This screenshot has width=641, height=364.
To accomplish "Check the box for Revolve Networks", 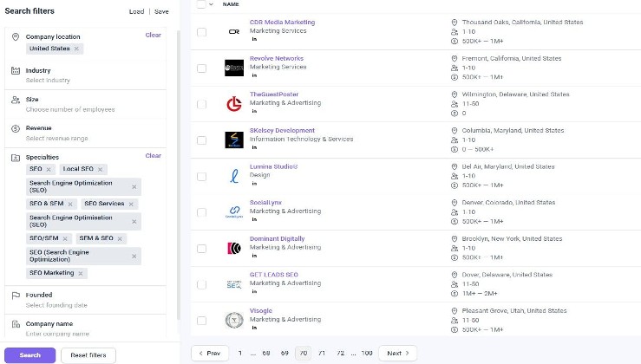I will (x=202, y=68).
